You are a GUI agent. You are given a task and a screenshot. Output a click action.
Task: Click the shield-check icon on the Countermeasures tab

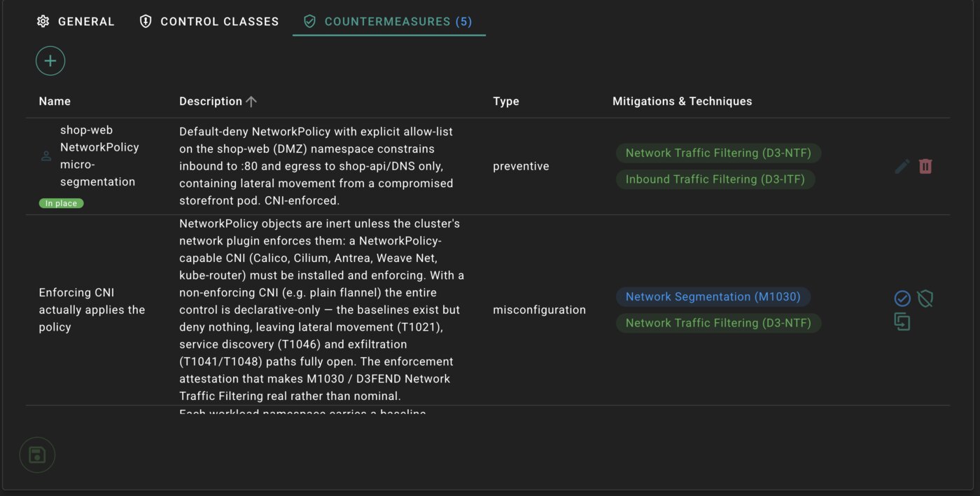[309, 22]
